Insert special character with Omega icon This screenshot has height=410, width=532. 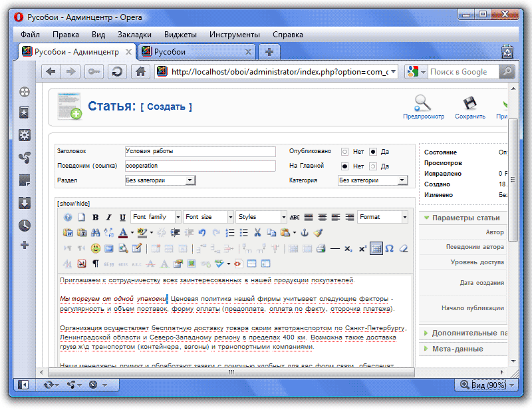coord(390,248)
